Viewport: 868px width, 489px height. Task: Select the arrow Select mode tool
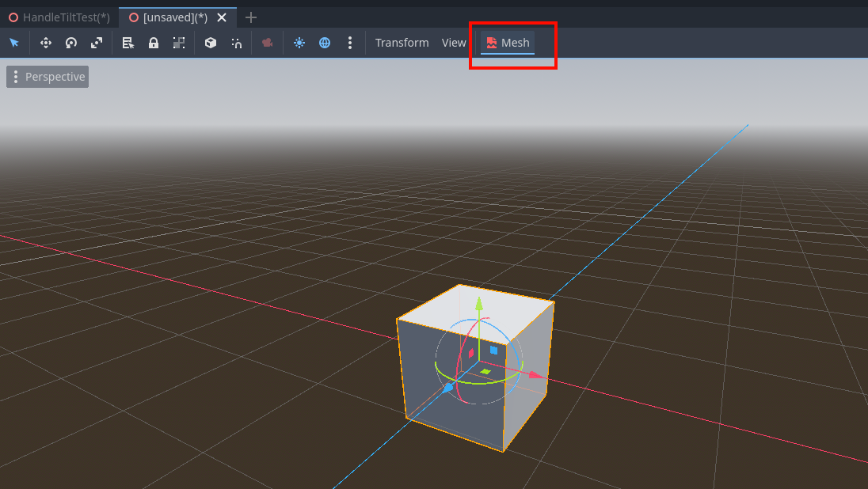(x=14, y=43)
